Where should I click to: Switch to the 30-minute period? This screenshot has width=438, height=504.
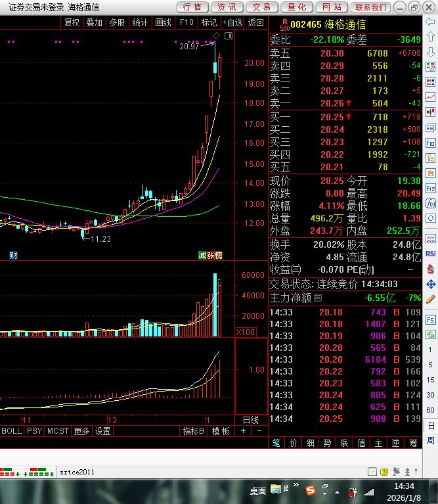[x=430, y=395]
